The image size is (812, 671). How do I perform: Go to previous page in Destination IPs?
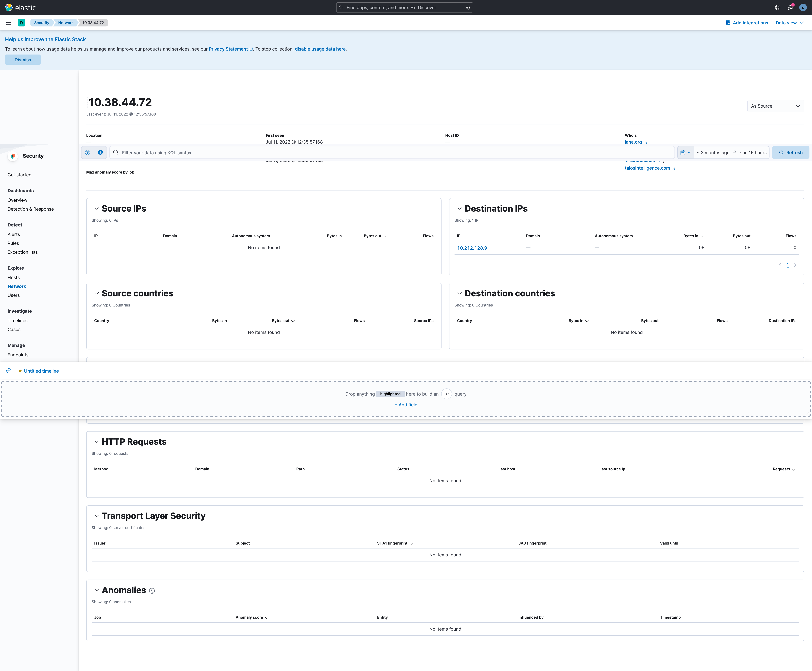(x=780, y=265)
